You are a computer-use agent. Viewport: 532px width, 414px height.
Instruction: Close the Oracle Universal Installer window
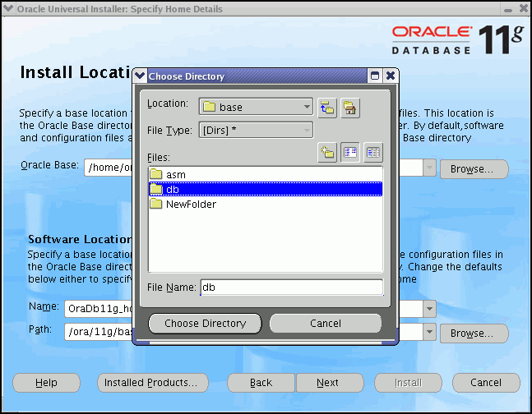pyautogui.click(x=524, y=8)
